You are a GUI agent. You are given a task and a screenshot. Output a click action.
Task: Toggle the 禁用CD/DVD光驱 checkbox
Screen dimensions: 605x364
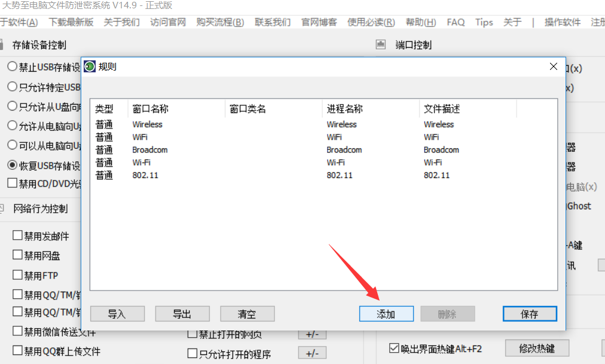click(x=13, y=183)
